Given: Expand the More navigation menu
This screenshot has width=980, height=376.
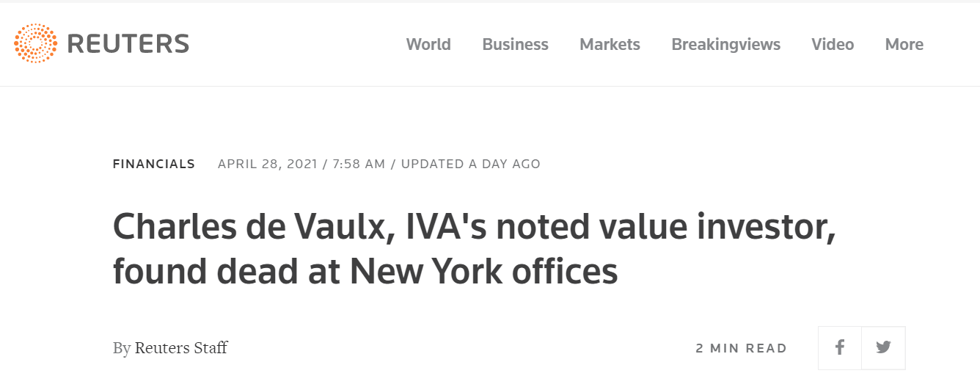Looking at the screenshot, I should tap(904, 45).
